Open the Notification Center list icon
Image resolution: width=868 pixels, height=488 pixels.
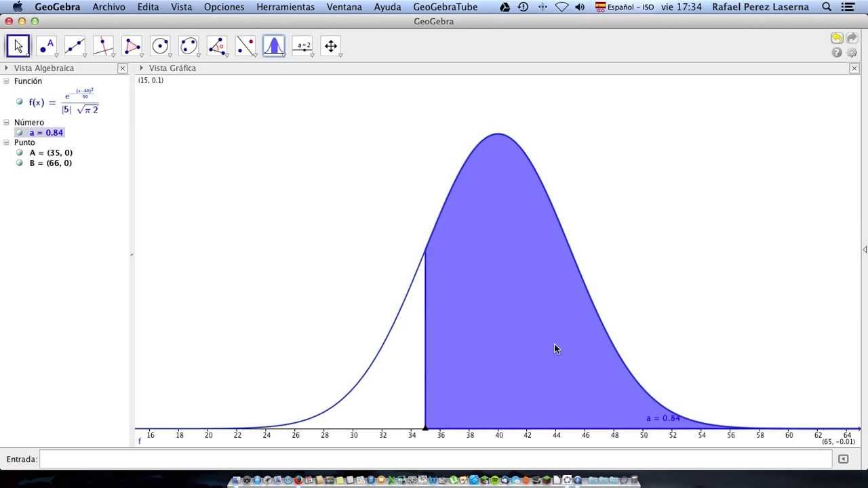[x=848, y=7]
